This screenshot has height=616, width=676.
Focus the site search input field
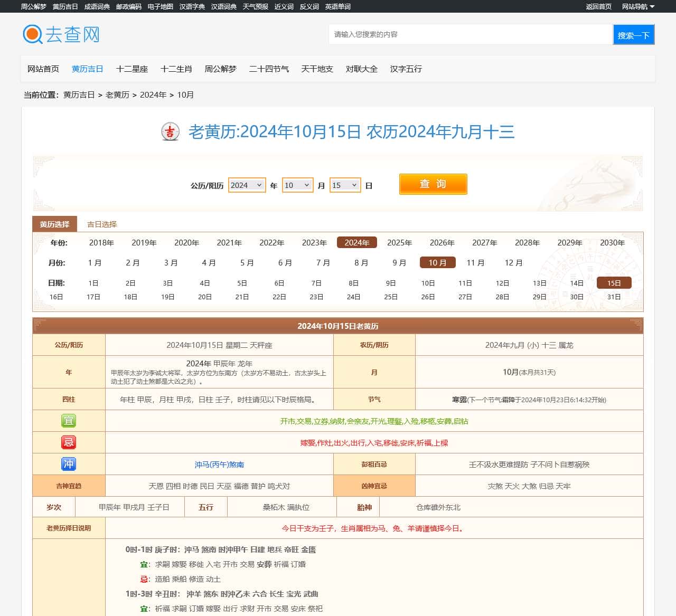coord(470,34)
